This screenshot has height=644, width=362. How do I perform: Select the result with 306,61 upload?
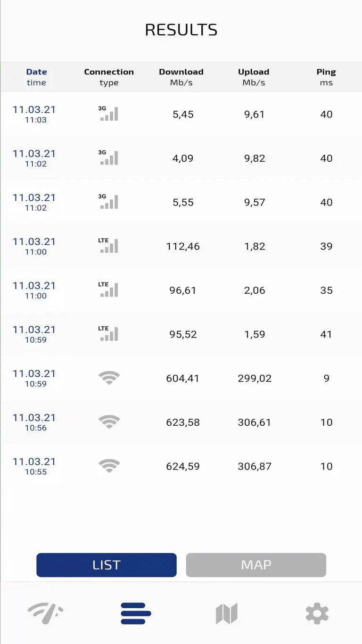(255, 422)
